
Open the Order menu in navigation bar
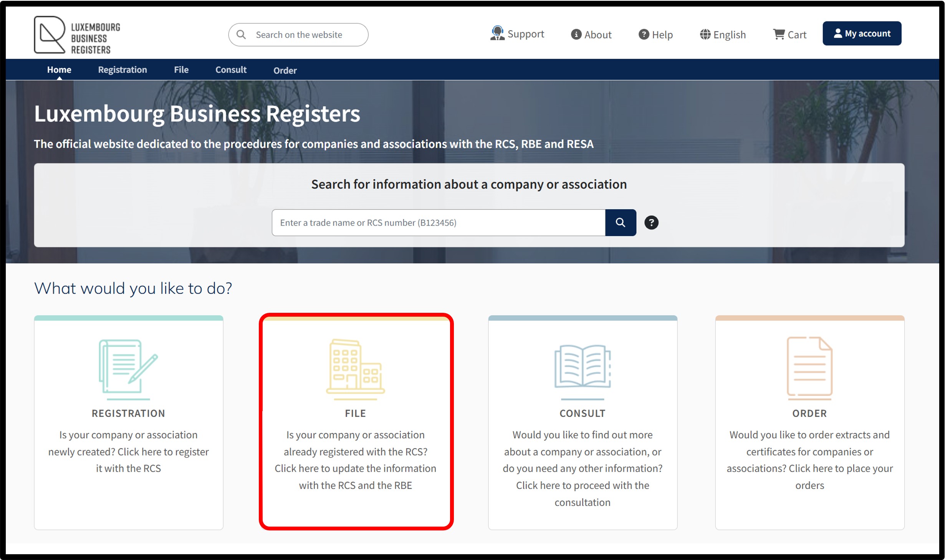285,71
